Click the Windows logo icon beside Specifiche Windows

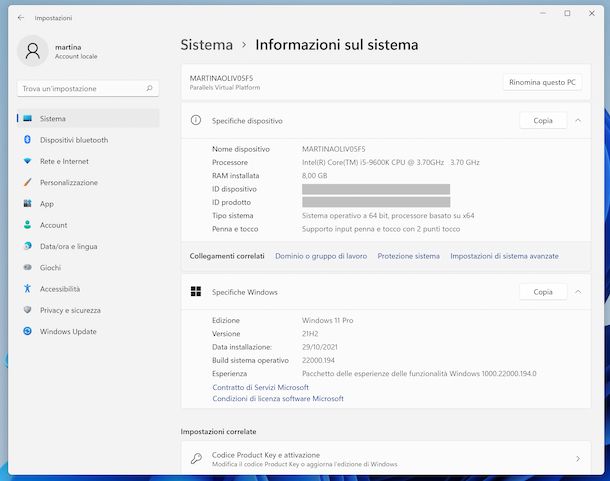click(x=196, y=291)
